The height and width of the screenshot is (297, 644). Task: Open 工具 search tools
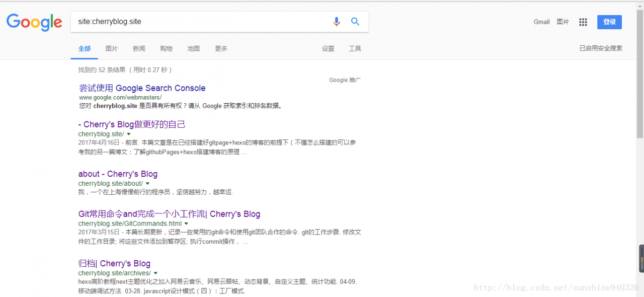[355, 49]
